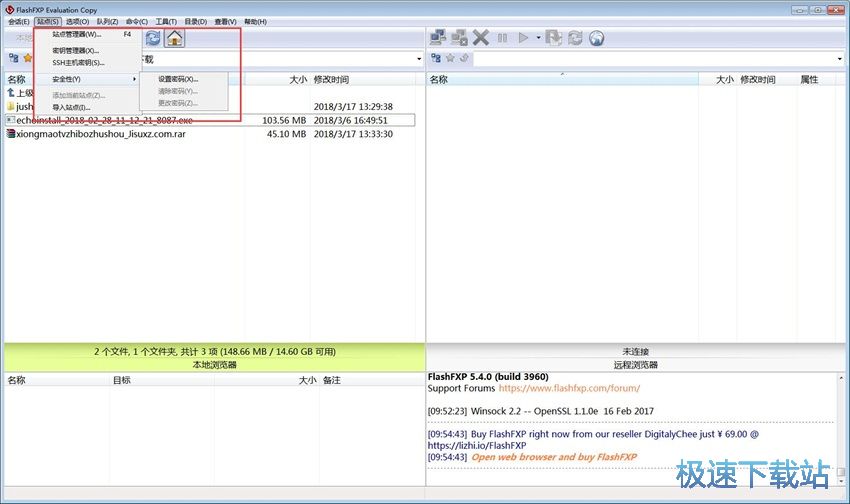Select xiongmaotvzhibozhushou_Jisuxz.com.rar file row
The image size is (850, 504).
point(210,134)
